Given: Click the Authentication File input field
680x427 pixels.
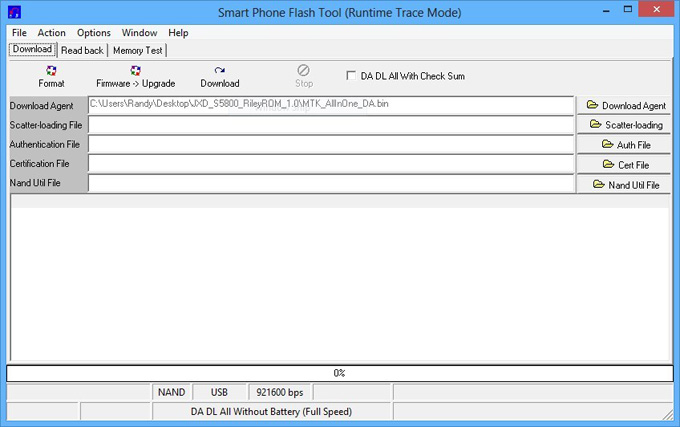Looking at the screenshot, I should pos(331,144).
